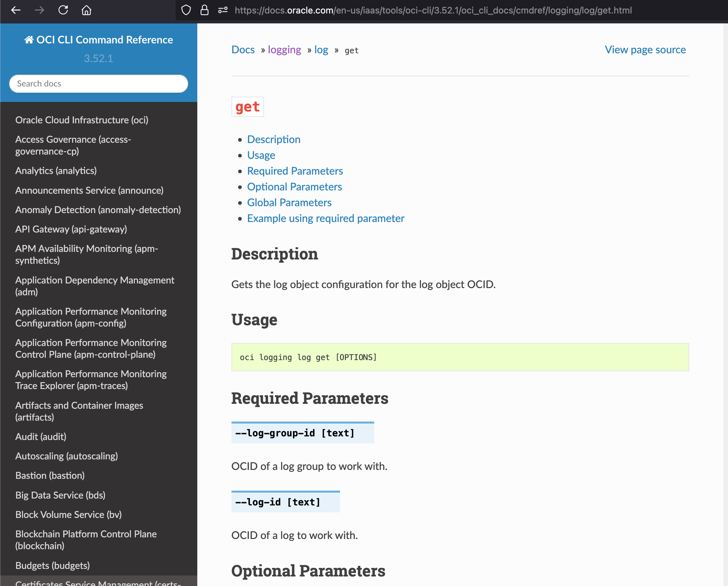Image resolution: width=728 pixels, height=586 pixels.
Task: Jump to Usage in table of contents
Action: [x=261, y=155]
